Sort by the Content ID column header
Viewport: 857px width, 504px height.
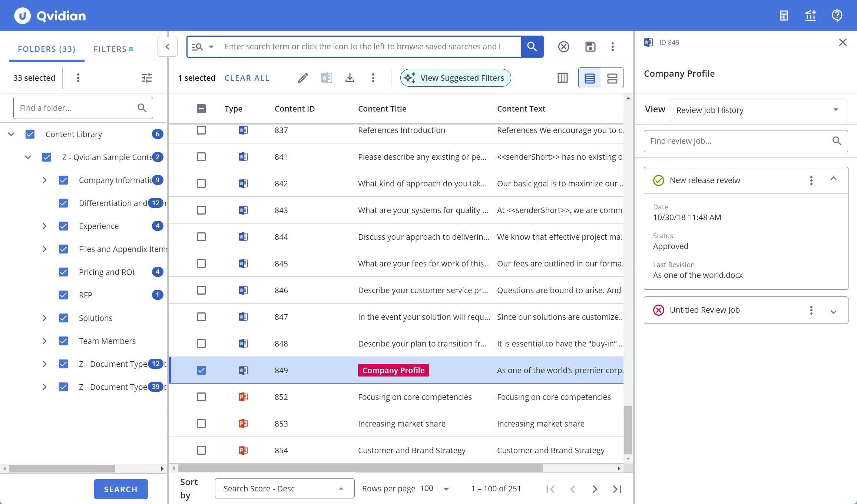295,109
